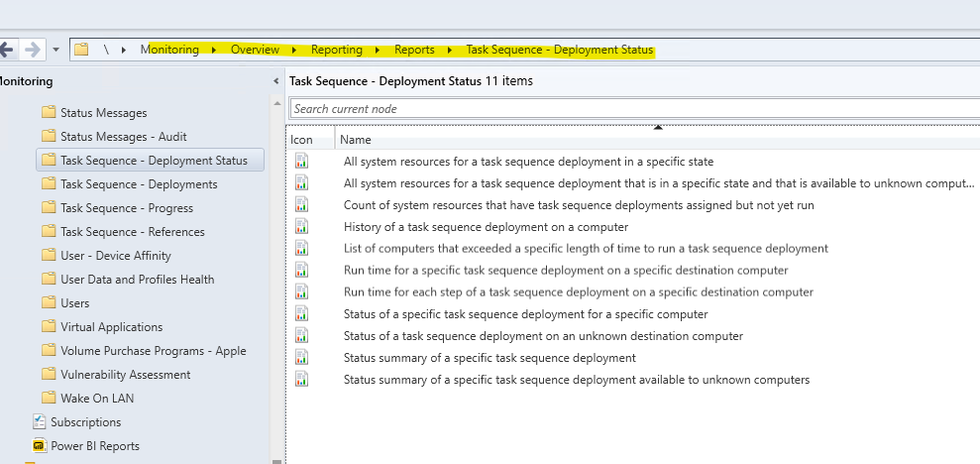Select 'Status of a specific task sequence deployment for a specific computer'
Viewport: 980px width, 464px height.
pyautogui.click(x=525, y=314)
